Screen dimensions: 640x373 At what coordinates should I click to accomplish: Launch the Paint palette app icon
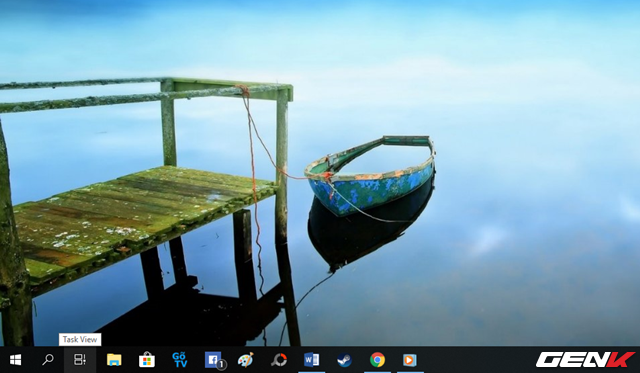[245, 360]
